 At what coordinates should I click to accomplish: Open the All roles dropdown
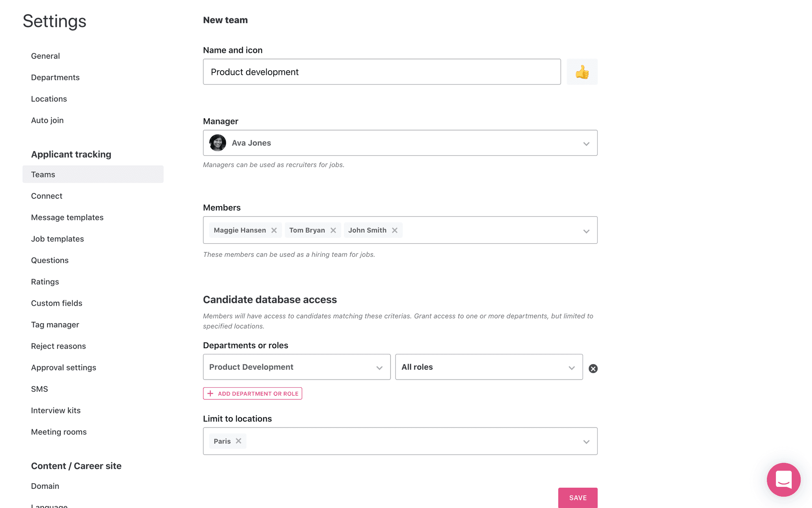pyautogui.click(x=489, y=367)
